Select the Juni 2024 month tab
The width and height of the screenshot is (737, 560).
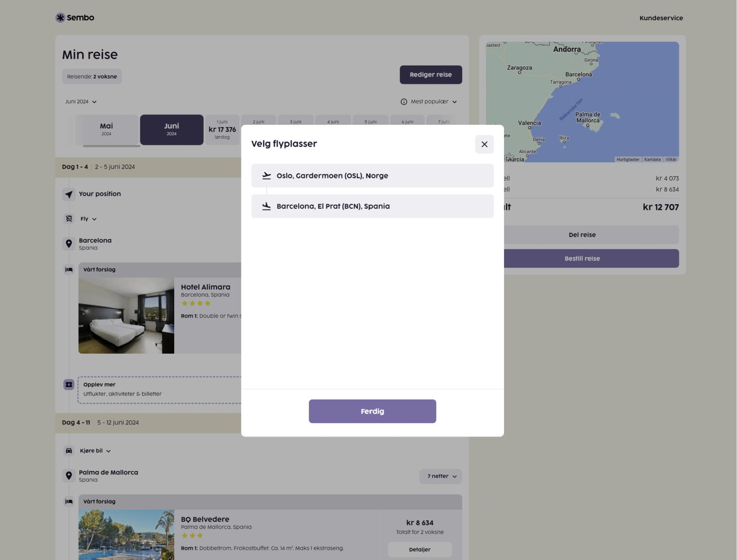(x=171, y=129)
